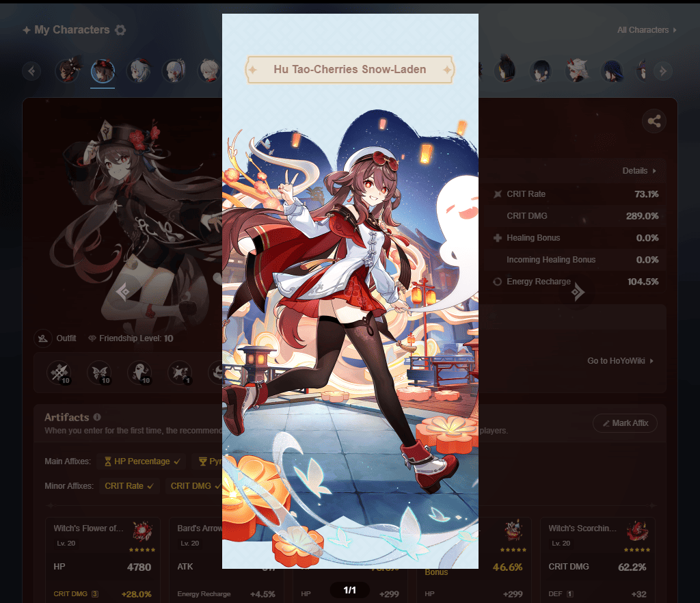Advance the avatar carousel with right arrow
The width and height of the screenshot is (700, 603).
click(x=663, y=71)
